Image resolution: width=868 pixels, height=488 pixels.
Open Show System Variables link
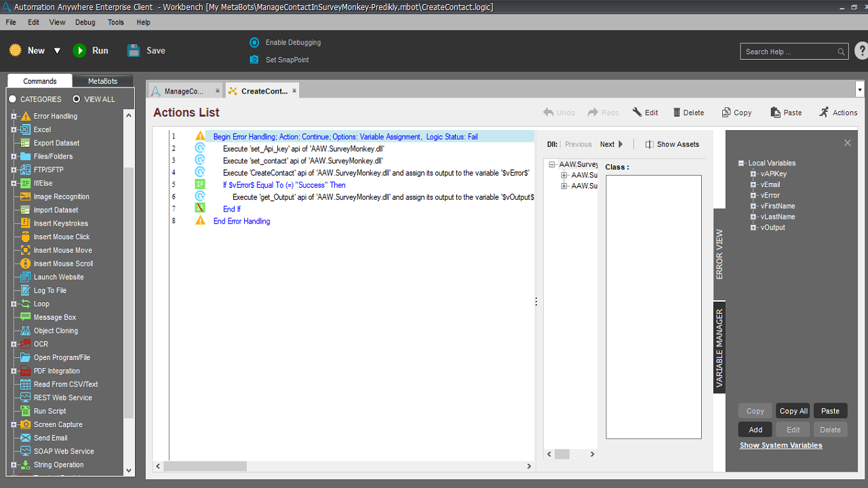tap(781, 445)
